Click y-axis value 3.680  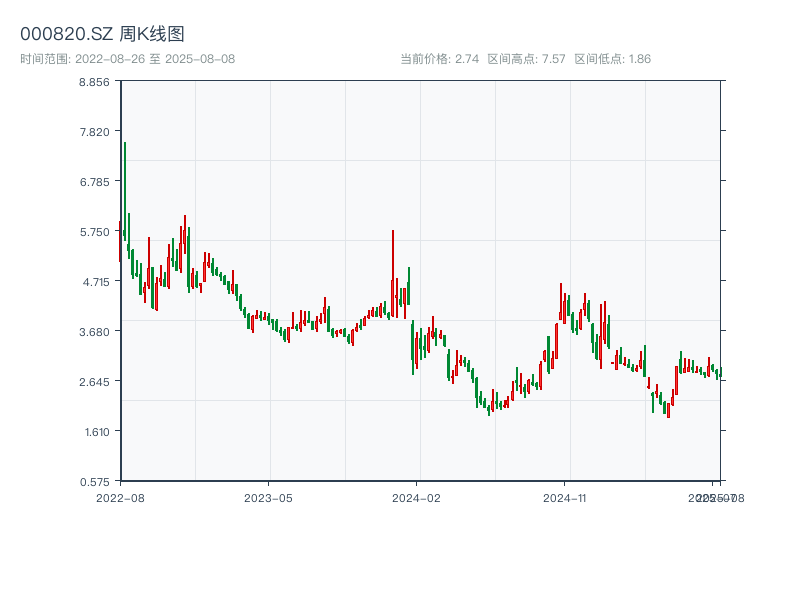94,332
